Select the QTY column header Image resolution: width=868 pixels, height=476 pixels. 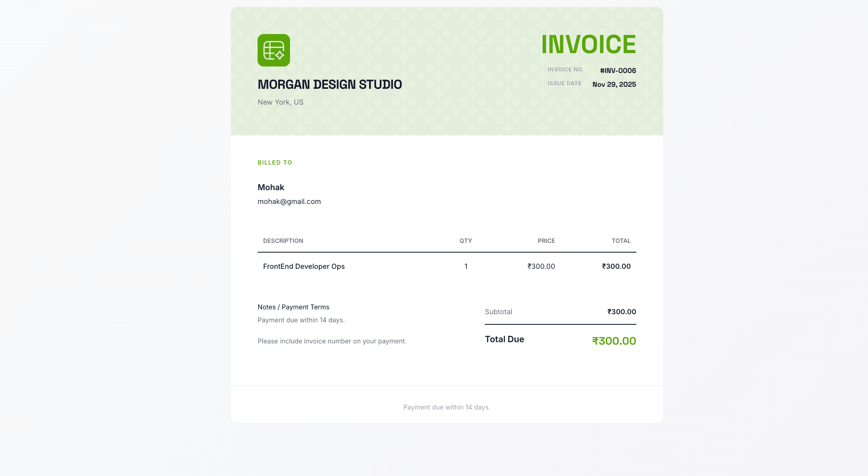466,240
